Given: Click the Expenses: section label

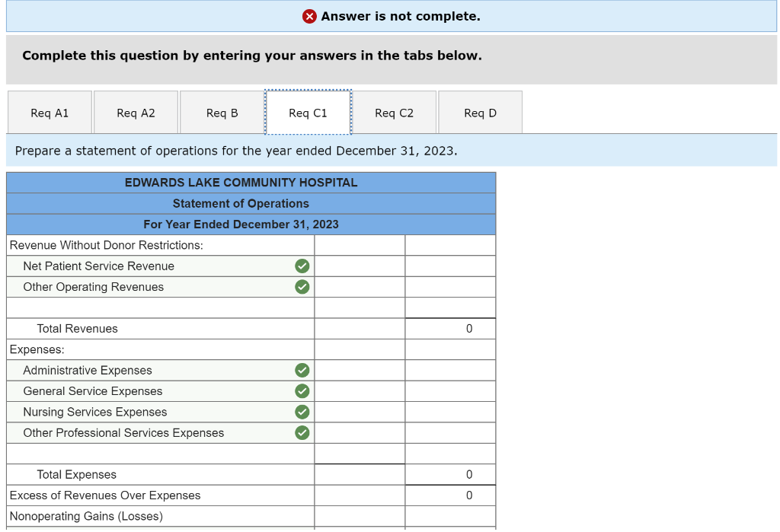Looking at the screenshot, I should [37, 349].
